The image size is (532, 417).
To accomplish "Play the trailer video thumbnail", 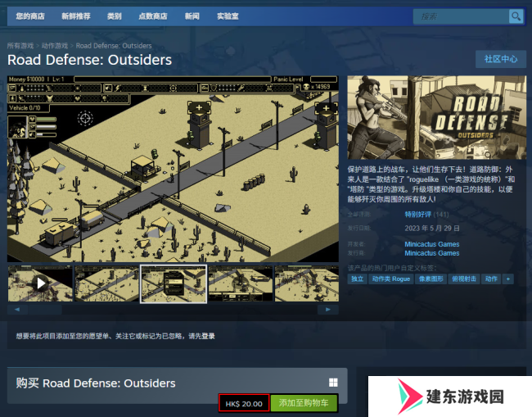I will coord(40,283).
